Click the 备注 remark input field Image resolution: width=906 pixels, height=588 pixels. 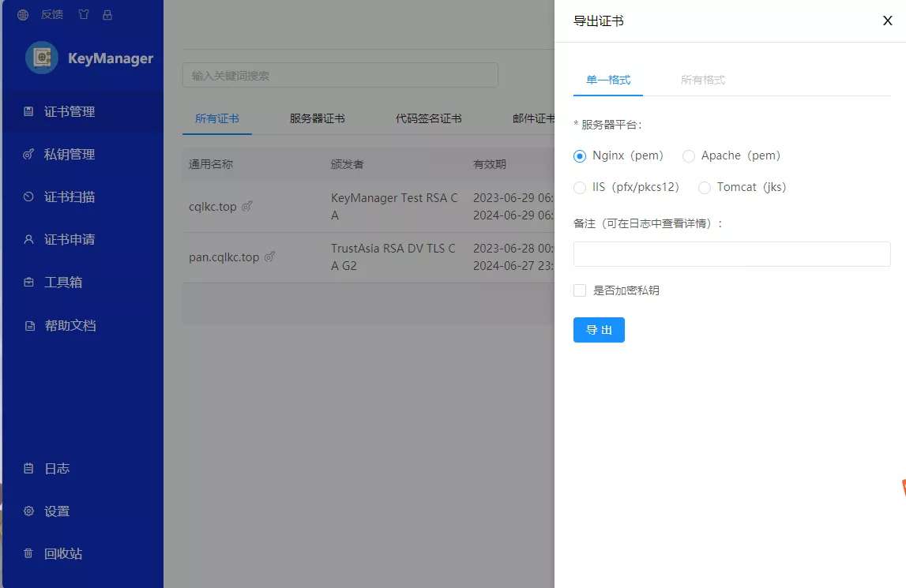pyautogui.click(x=731, y=254)
